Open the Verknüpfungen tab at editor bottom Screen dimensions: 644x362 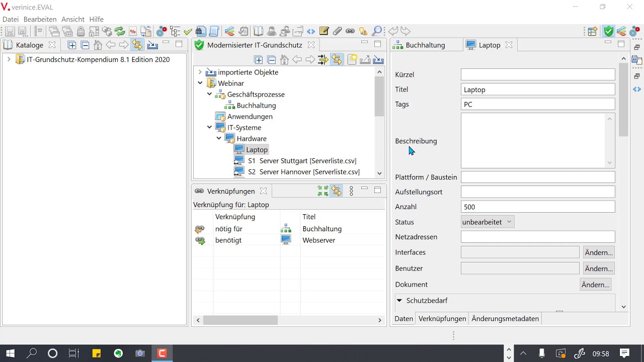pyautogui.click(x=442, y=318)
